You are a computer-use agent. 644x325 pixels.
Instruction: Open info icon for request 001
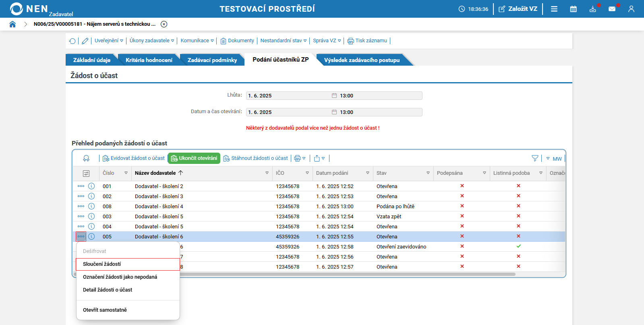(91, 186)
